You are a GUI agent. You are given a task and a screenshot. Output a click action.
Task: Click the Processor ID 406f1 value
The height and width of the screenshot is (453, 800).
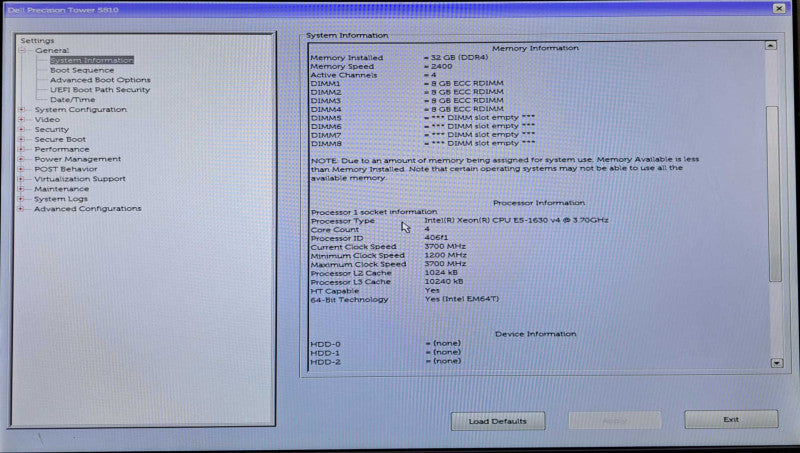436,238
